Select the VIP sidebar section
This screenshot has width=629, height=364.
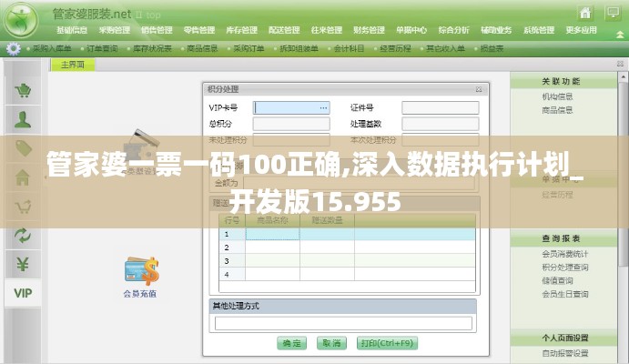pyautogui.click(x=23, y=293)
